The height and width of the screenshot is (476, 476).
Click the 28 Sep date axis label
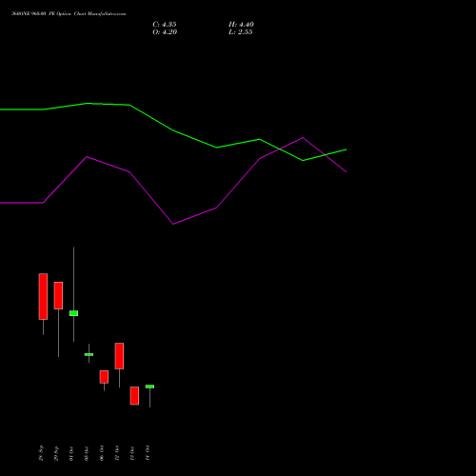41,453
